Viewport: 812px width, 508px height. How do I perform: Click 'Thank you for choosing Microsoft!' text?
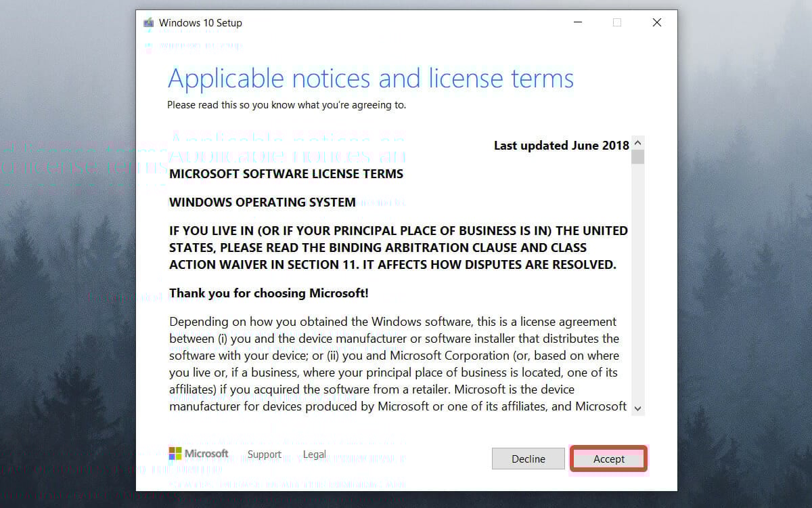click(269, 293)
